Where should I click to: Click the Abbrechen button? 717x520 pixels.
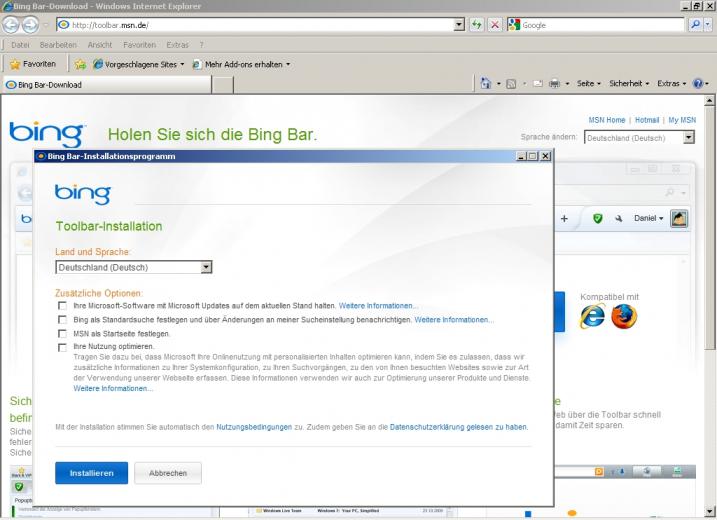168,473
